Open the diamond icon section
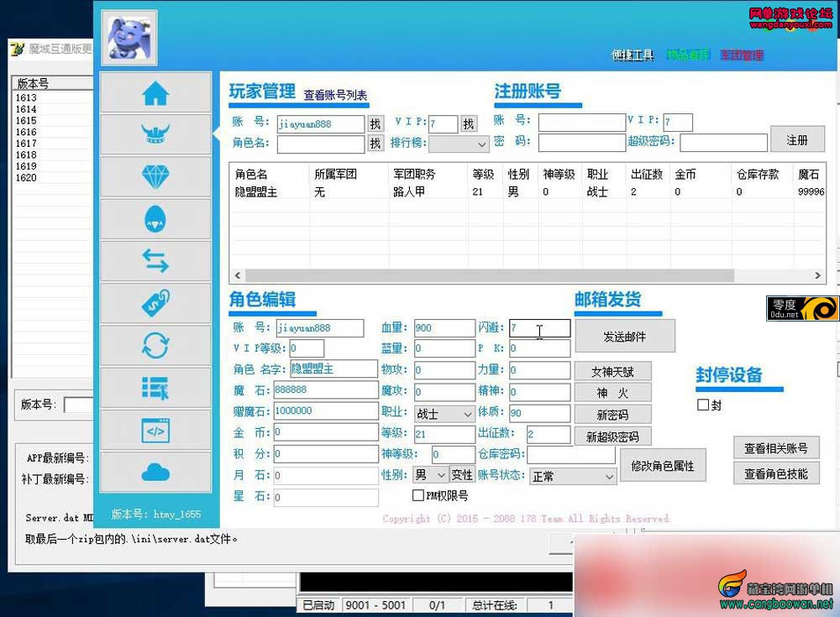 [x=155, y=177]
